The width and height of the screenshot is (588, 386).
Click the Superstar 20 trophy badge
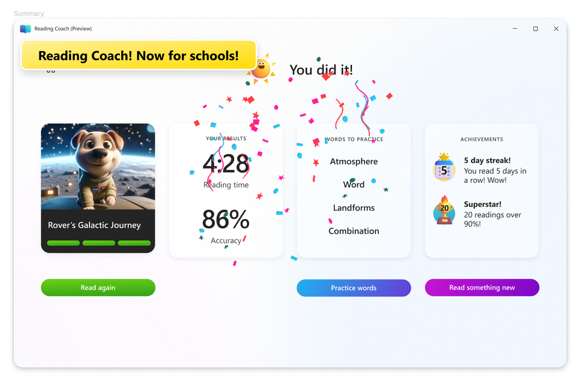tap(444, 211)
